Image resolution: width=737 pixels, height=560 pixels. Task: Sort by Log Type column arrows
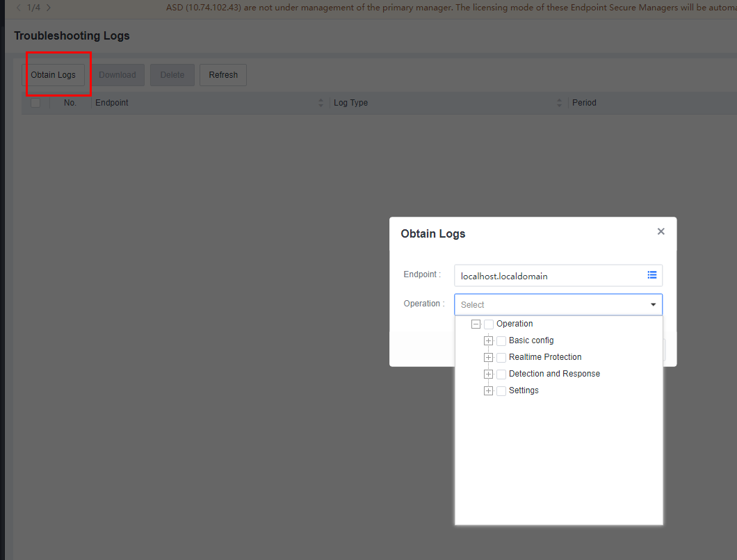(559, 103)
